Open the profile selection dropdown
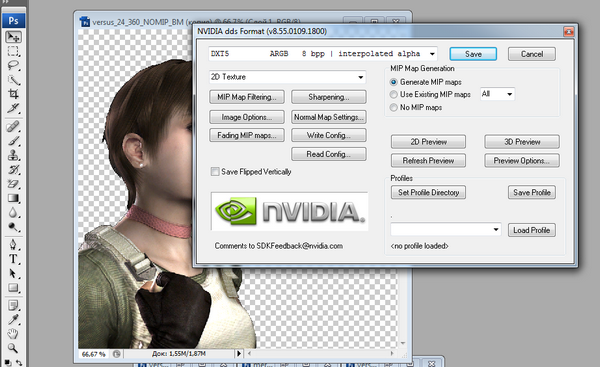The image size is (600, 367). tap(446, 230)
